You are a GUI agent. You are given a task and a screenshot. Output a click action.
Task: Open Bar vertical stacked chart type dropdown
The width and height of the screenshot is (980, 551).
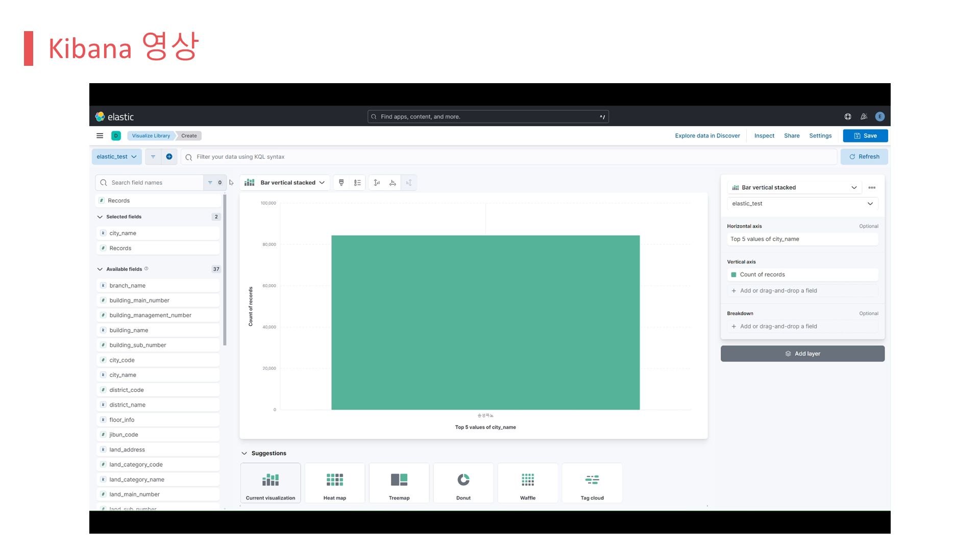click(x=285, y=183)
